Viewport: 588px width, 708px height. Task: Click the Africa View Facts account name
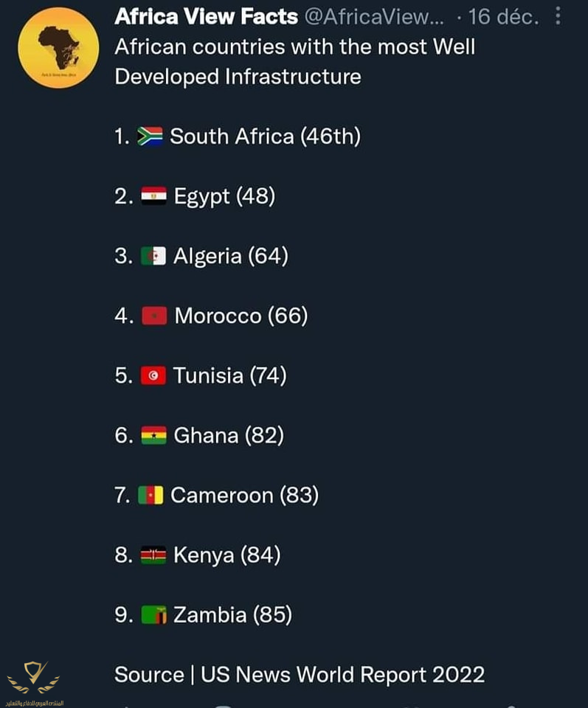coord(206,17)
